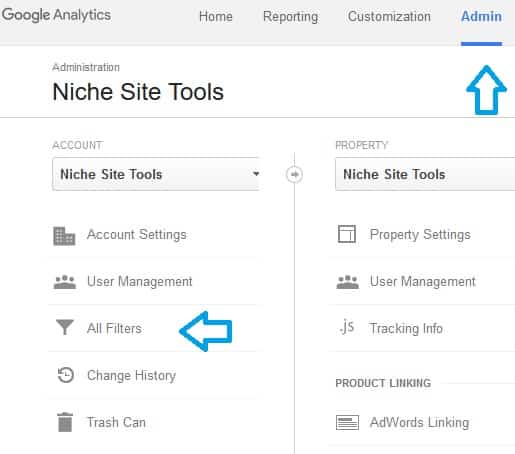This screenshot has height=454, width=515.
Task: Open Property Settings link
Action: pyautogui.click(x=420, y=235)
